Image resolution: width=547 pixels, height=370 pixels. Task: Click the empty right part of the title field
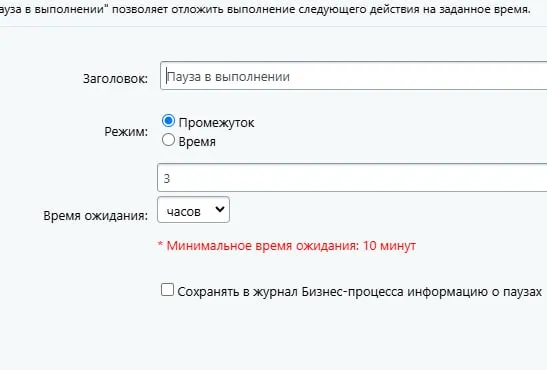coord(419,76)
